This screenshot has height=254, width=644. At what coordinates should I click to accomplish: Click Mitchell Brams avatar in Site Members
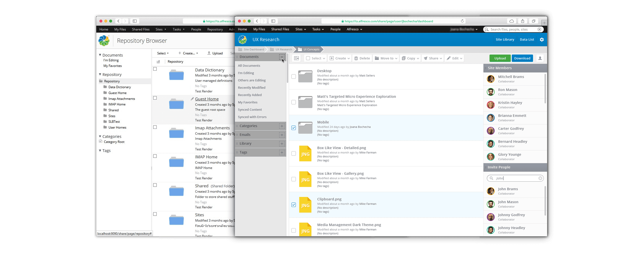click(x=491, y=79)
